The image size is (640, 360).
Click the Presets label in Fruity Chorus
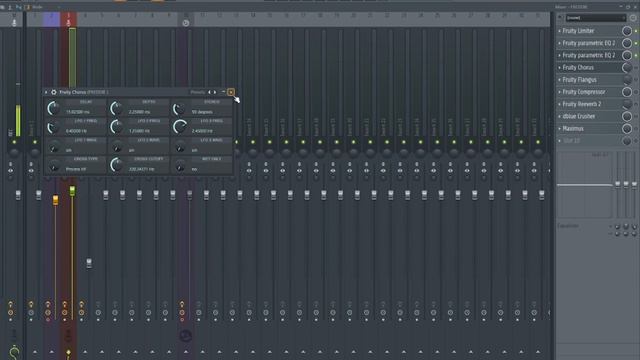(198, 92)
